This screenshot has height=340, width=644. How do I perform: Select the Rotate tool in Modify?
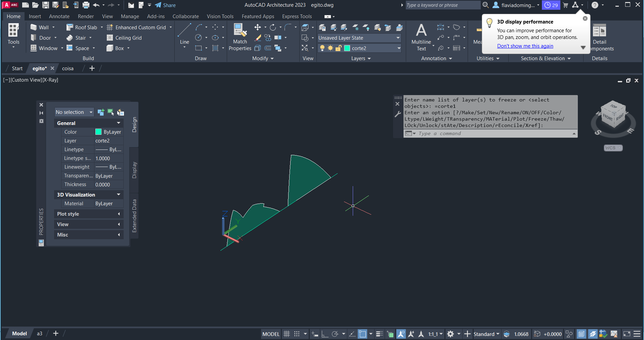click(273, 27)
